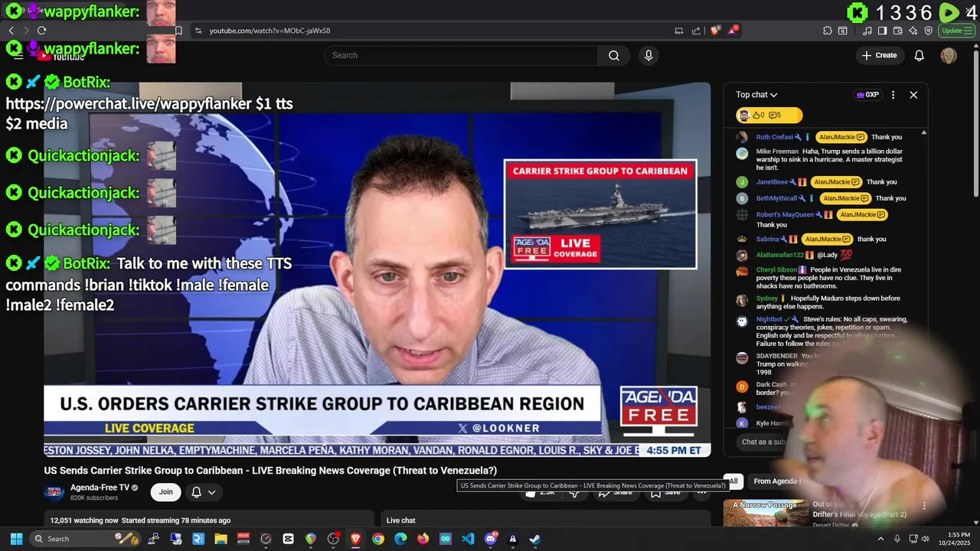Open the live chat three-dot options menu
Screen dimensions: 980x551
(x=893, y=95)
